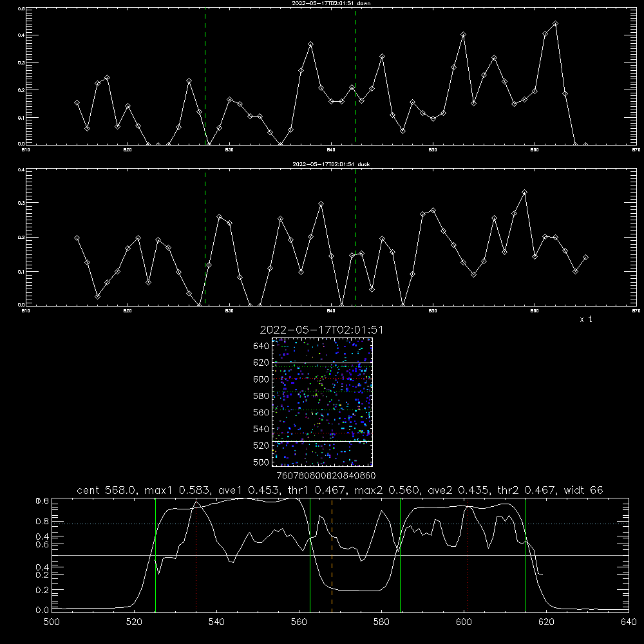Click the last diamond data point in dusk plot

click(585, 258)
